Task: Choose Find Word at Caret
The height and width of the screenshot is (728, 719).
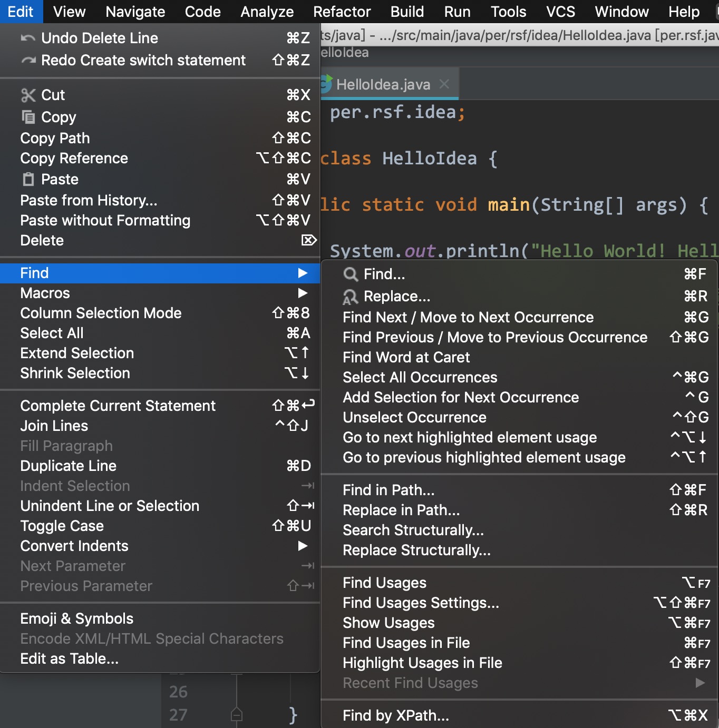Action: [x=519, y=357]
